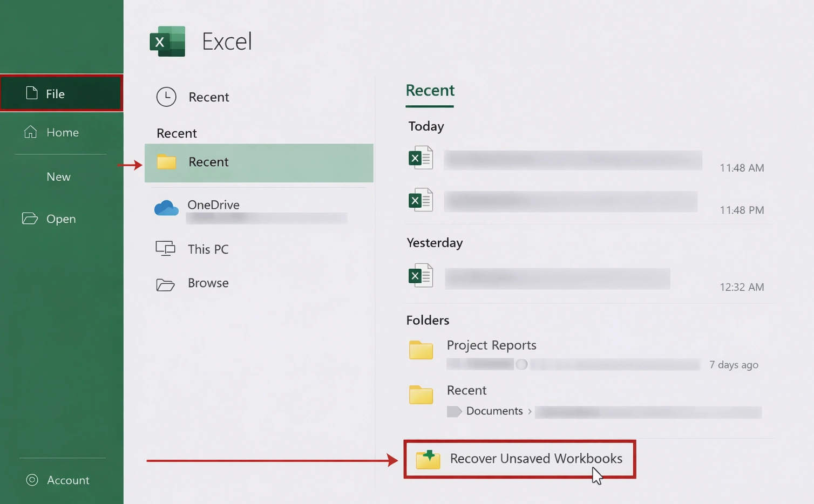Click the Folders section heading
The height and width of the screenshot is (504, 814).
click(x=428, y=321)
